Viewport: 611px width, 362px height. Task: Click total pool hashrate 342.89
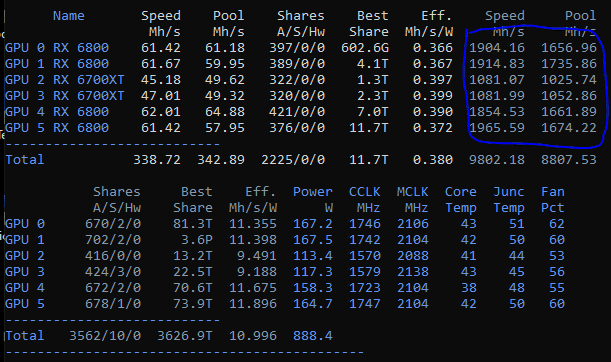tap(221, 160)
